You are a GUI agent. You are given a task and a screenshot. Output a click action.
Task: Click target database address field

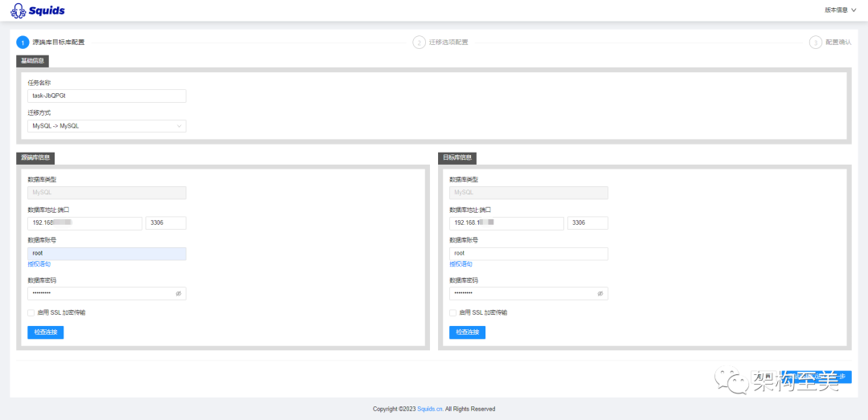click(x=506, y=223)
